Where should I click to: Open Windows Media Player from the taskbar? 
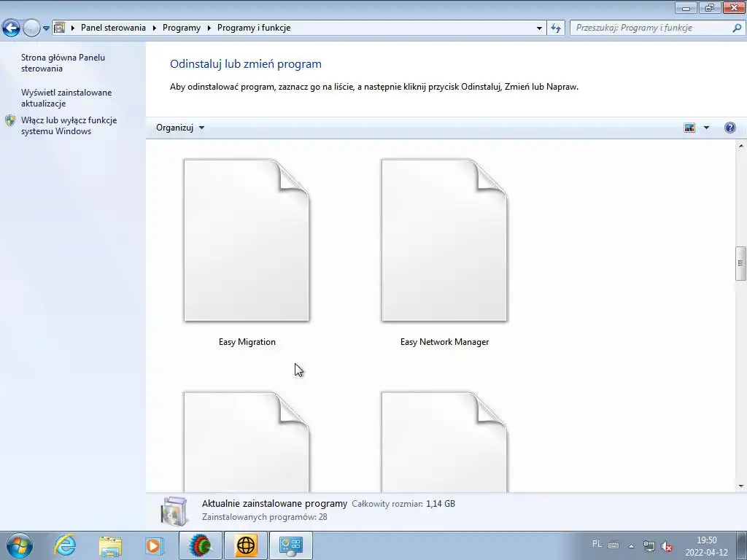(154, 545)
